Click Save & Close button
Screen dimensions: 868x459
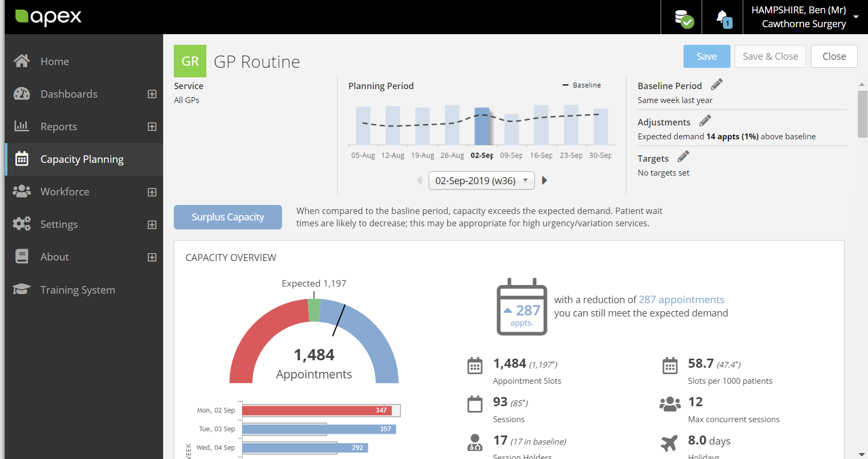[770, 56]
